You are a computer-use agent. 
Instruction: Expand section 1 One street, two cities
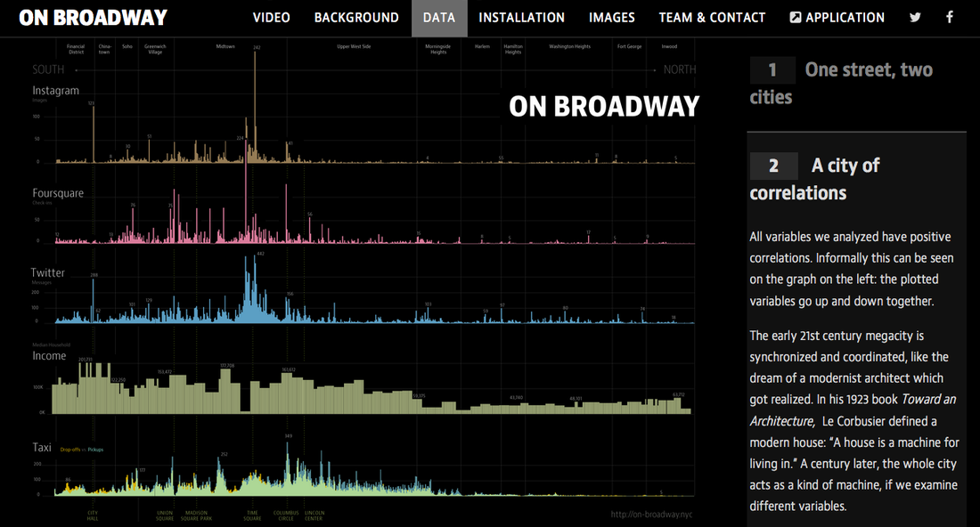pyautogui.click(x=841, y=83)
